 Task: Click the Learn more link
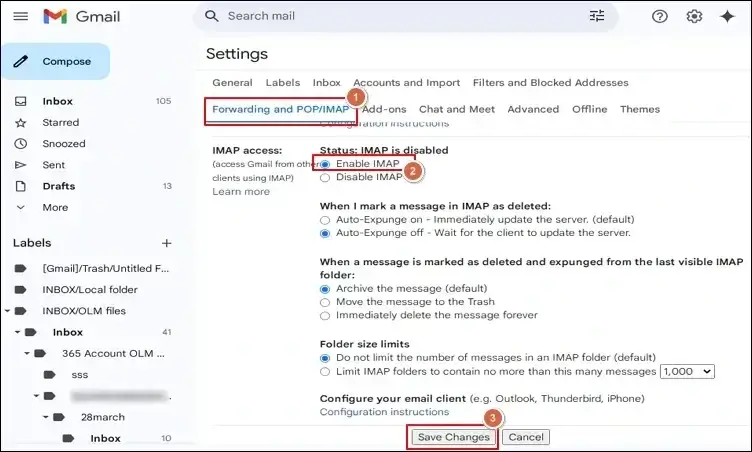click(241, 191)
